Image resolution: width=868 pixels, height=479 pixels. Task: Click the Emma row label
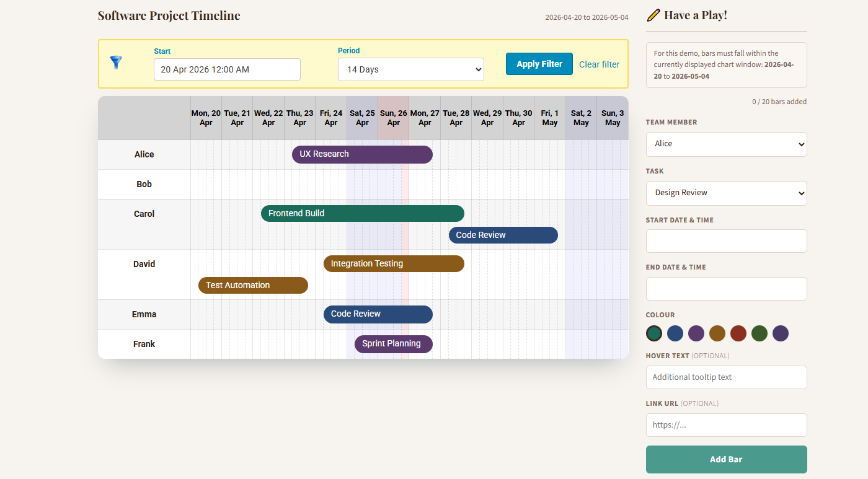144,314
